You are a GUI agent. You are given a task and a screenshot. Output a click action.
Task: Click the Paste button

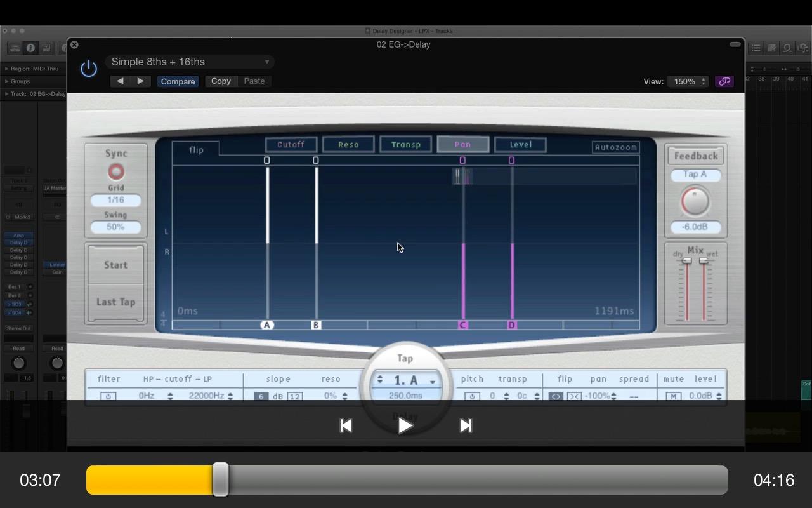point(254,81)
